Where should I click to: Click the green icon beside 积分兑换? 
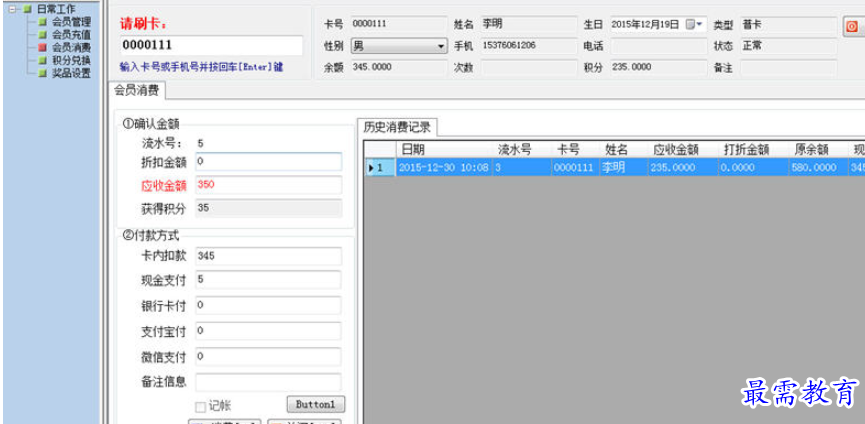point(42,60)
